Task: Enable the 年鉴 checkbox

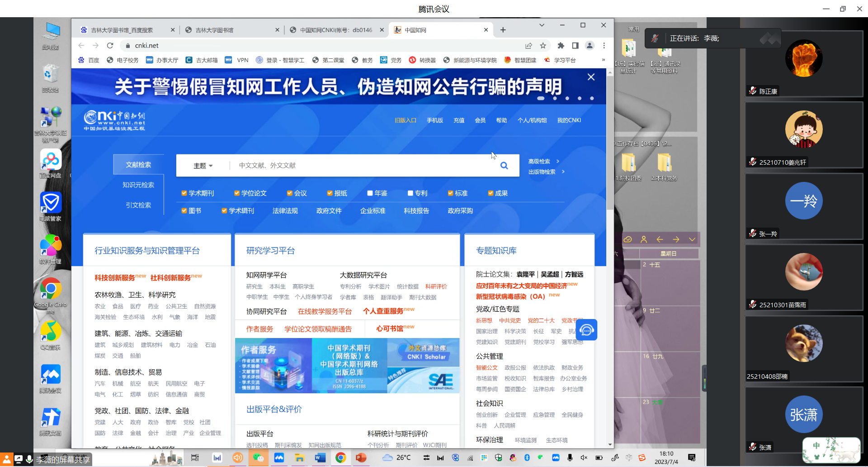Action: (x=370, y=193)
